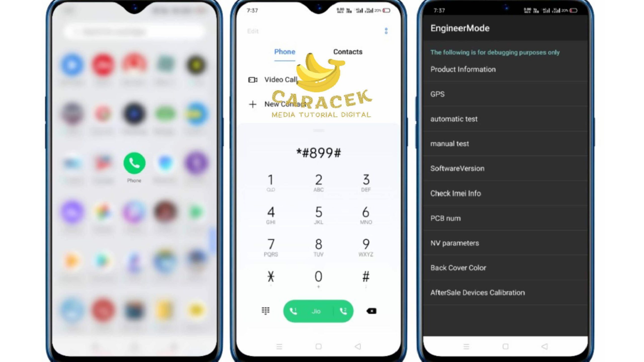
Task: Select the Contacts tab
Action: [x=348, y=52]
